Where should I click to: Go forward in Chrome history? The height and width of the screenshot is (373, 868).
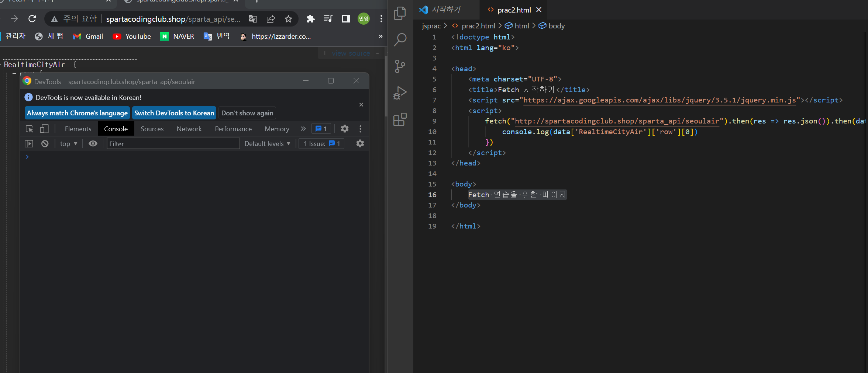pyautogui.click(x=14, y=18)
